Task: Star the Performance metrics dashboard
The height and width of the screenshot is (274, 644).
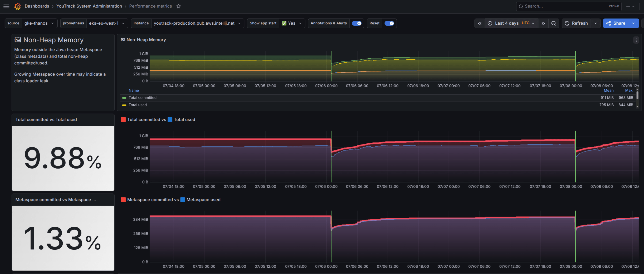Action: point(179,6)
